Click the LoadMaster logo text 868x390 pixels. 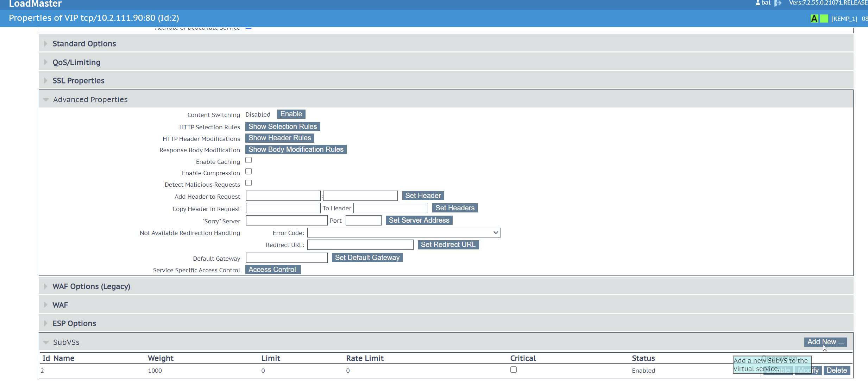click(x=35, y=4)
